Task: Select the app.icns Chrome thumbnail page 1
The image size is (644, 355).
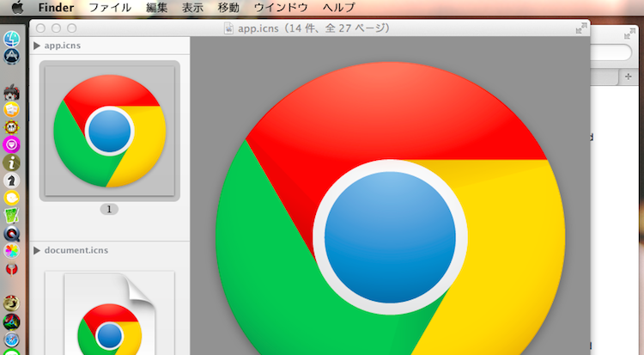Action: (110, 131)
